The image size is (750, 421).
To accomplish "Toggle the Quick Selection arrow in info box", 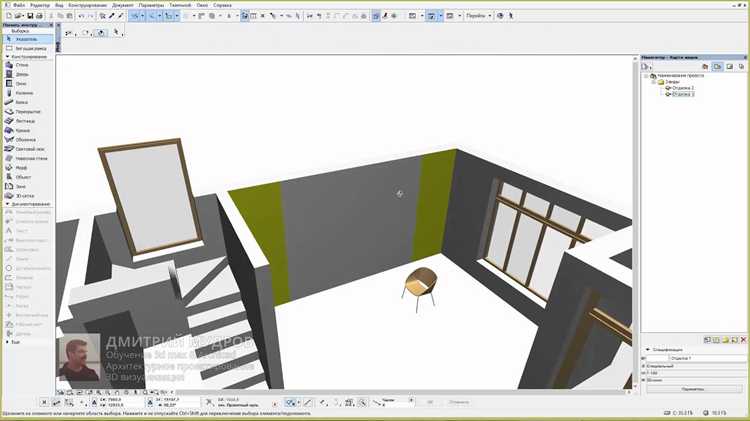I will pyautogui.click(x=116, y=33).
